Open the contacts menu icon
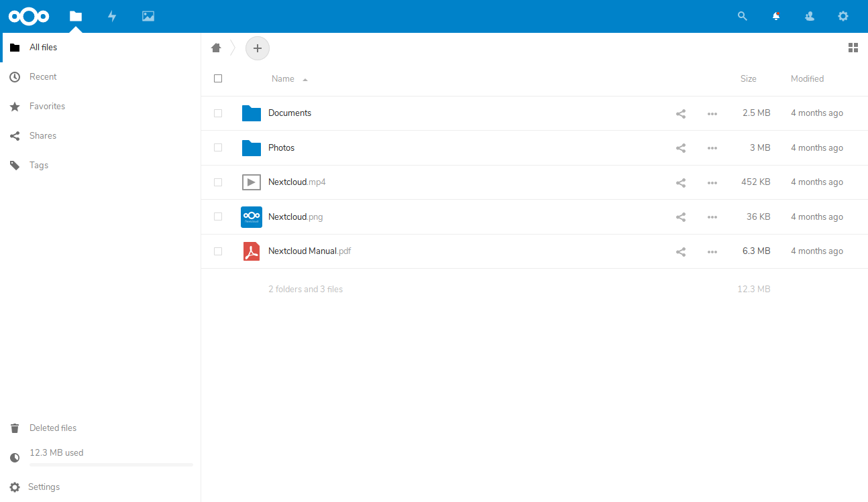 [810, 16]
